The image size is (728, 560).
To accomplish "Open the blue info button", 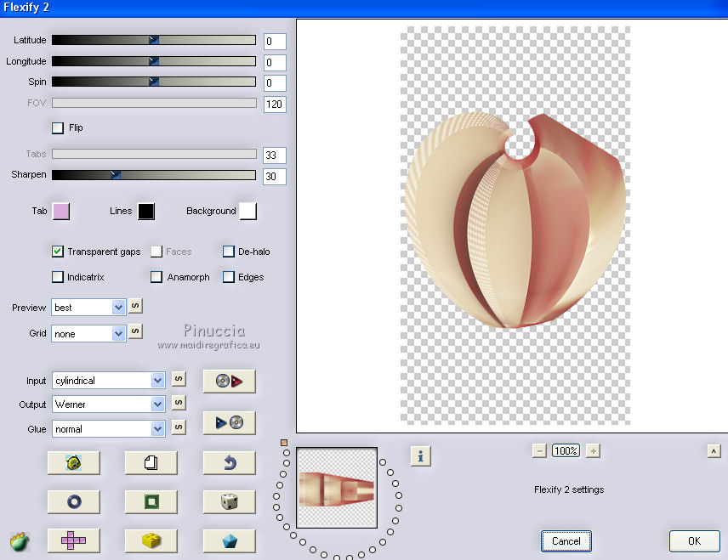I will click(x=421, y=456).
